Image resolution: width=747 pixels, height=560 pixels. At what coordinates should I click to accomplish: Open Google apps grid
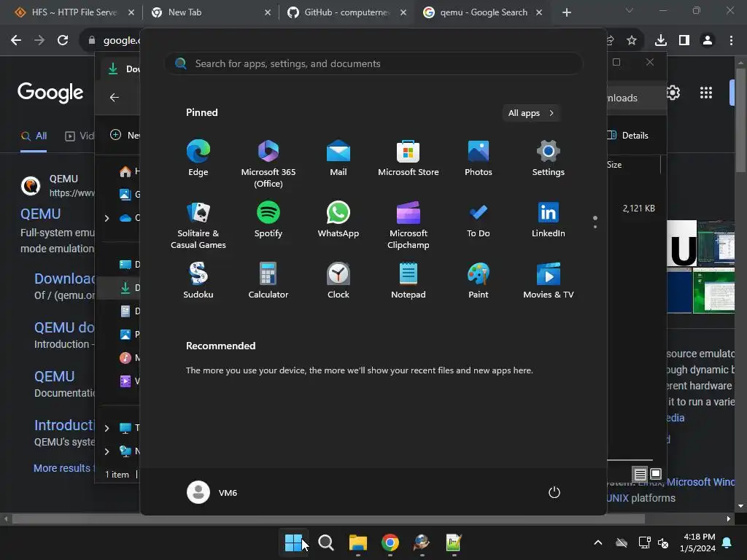tap(706, 93)
